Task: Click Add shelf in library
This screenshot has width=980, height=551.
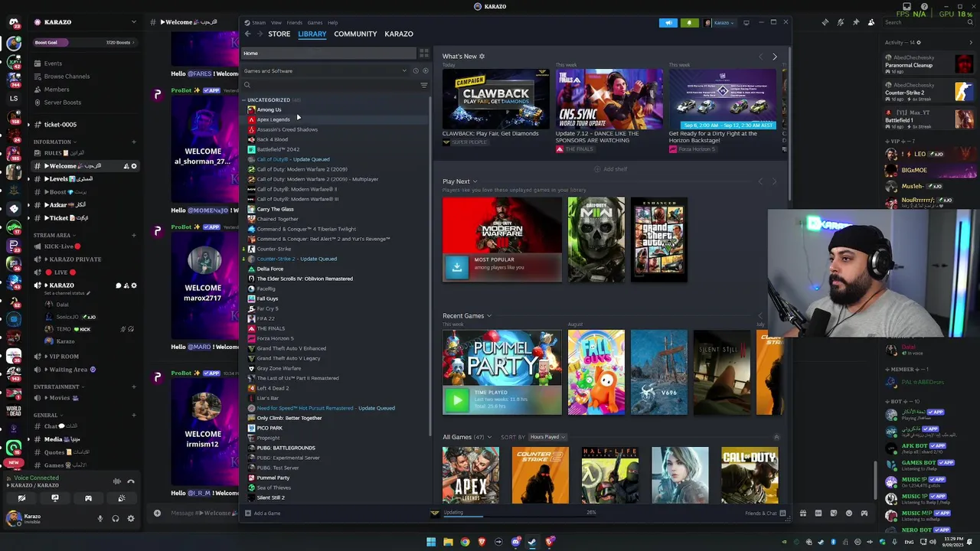Action: click(611, 169)
